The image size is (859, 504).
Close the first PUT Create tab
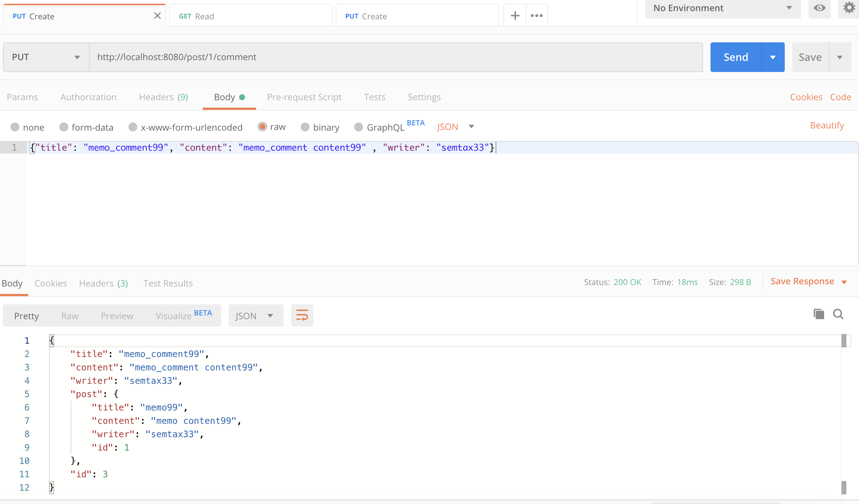[x=157, y=16]
